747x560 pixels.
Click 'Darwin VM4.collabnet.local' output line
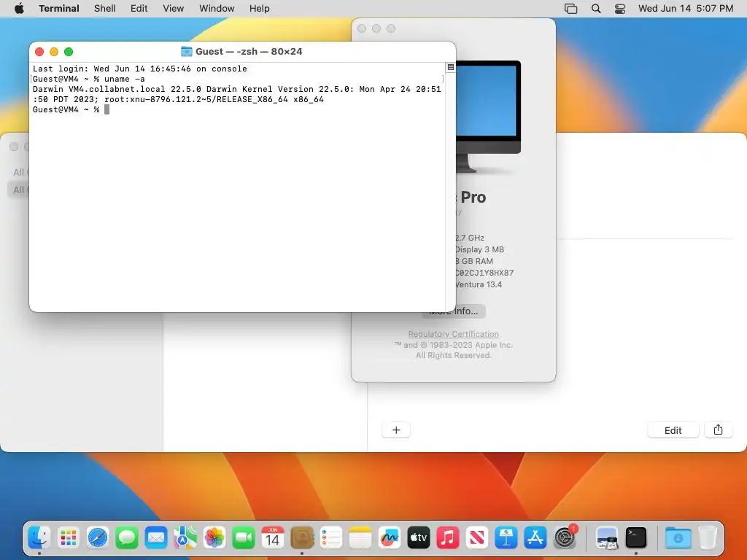[237, 94]
